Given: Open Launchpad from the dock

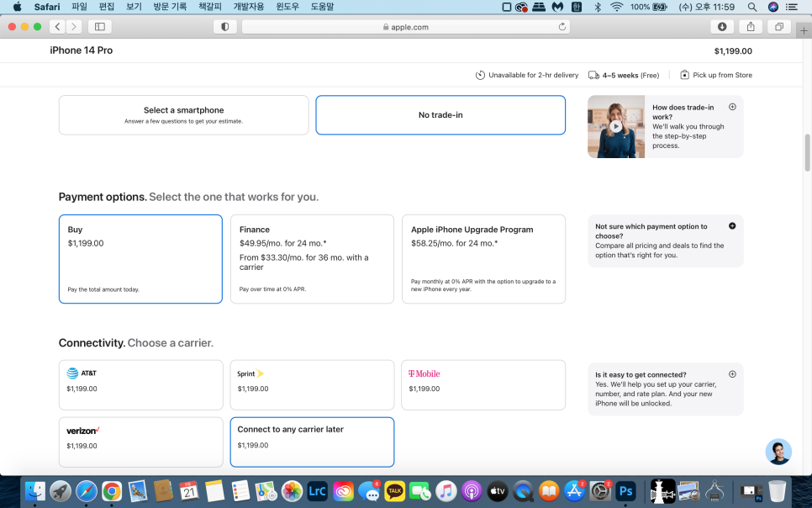Looking at the screenshot, I should click(61, 491).
